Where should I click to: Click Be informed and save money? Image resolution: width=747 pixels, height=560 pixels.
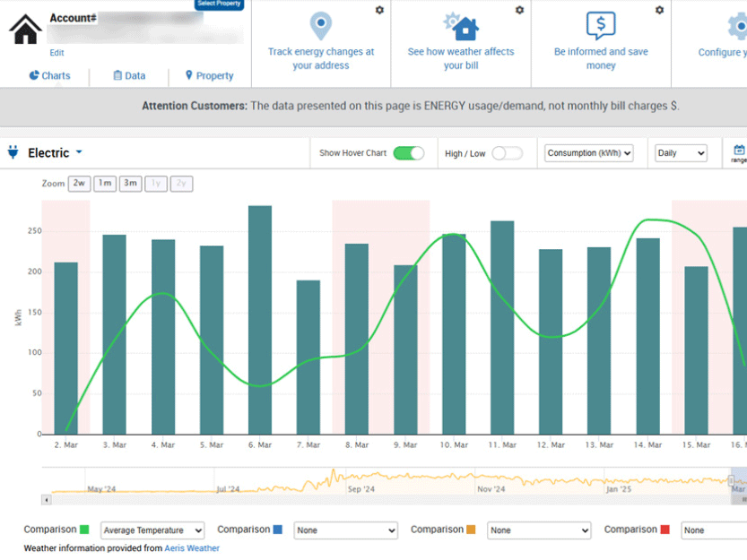[x=601, y=58]
